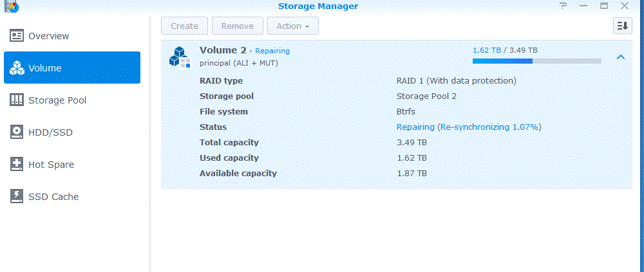Viewport: 644px width, 272px height.
Task: Click the Volume 2 capacity usage bar
Action: click(536, 61)
